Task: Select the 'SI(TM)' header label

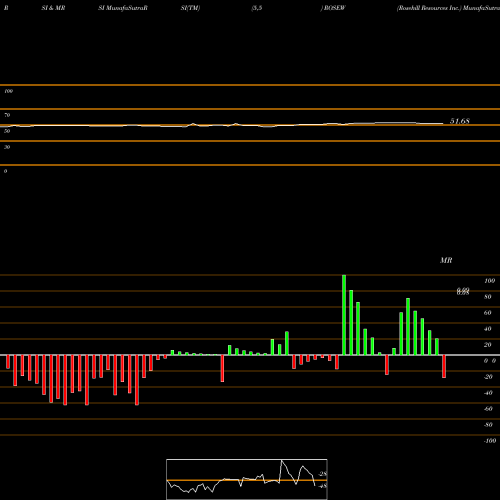Action: (190, 8)
